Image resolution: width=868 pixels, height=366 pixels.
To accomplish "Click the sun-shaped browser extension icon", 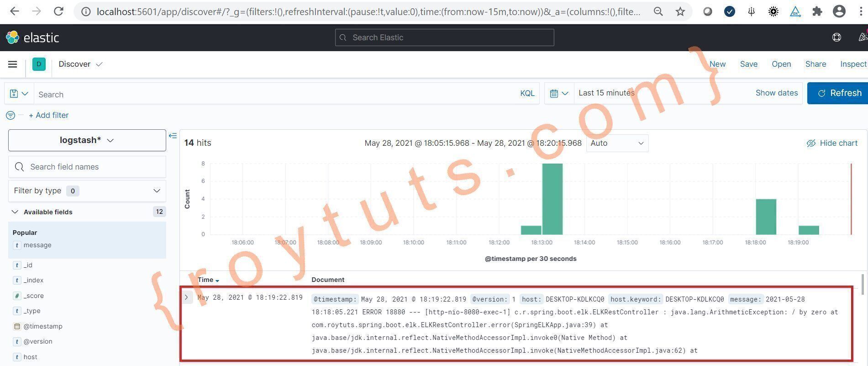I will pos(773,11).
